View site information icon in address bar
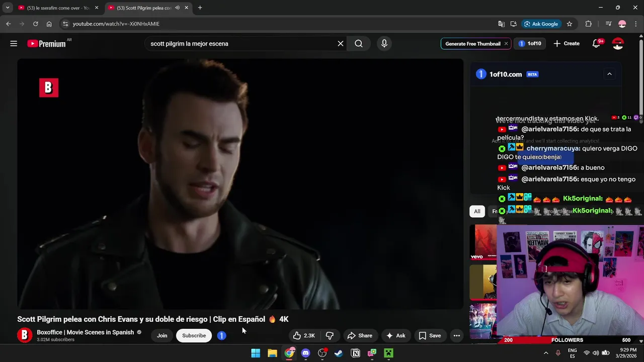 (65, 24)
